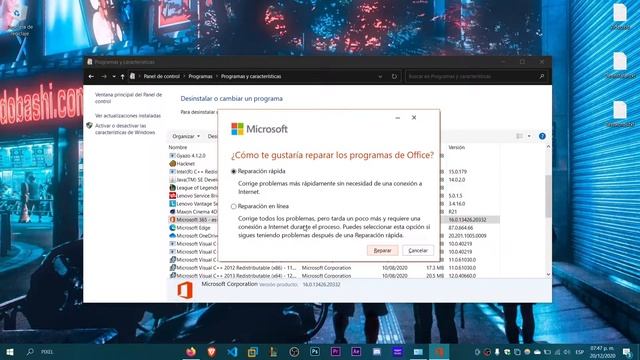This screenshot has height=360, width=640.
Task: Click the taskbar search icon
Action: pyautogui.click(x=30, y=351)
